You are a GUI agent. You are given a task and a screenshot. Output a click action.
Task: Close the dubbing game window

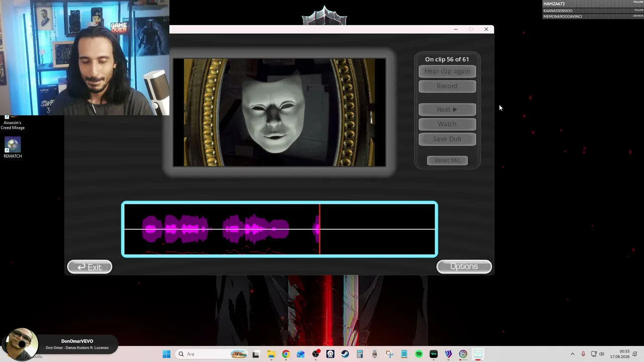tap(486, 29)
